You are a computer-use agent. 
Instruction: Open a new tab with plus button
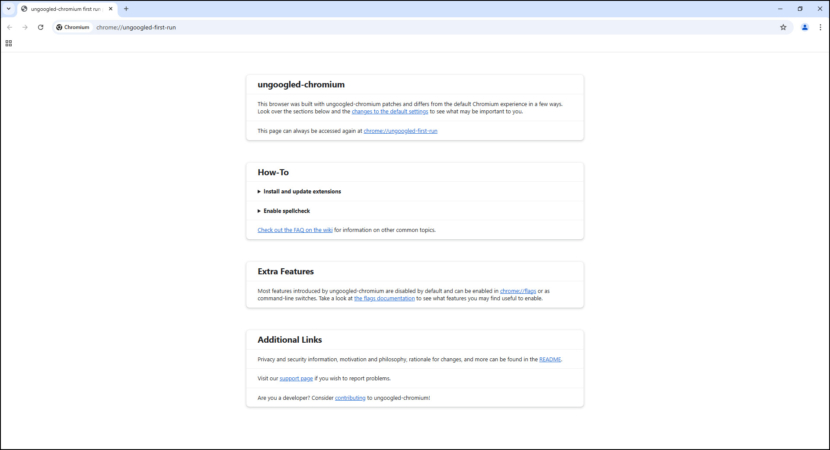(126, 9)
